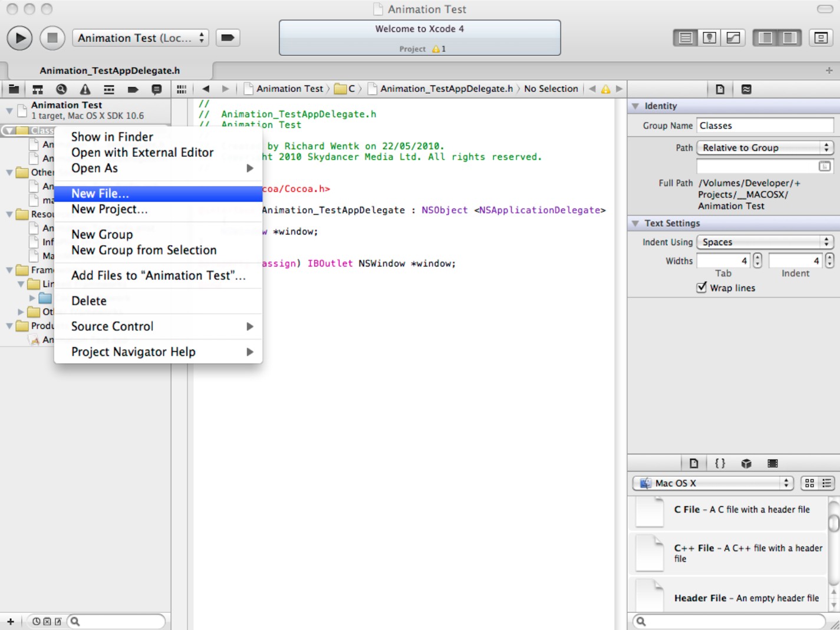
Task: Switch library to list view
Action: click(826, 483)
